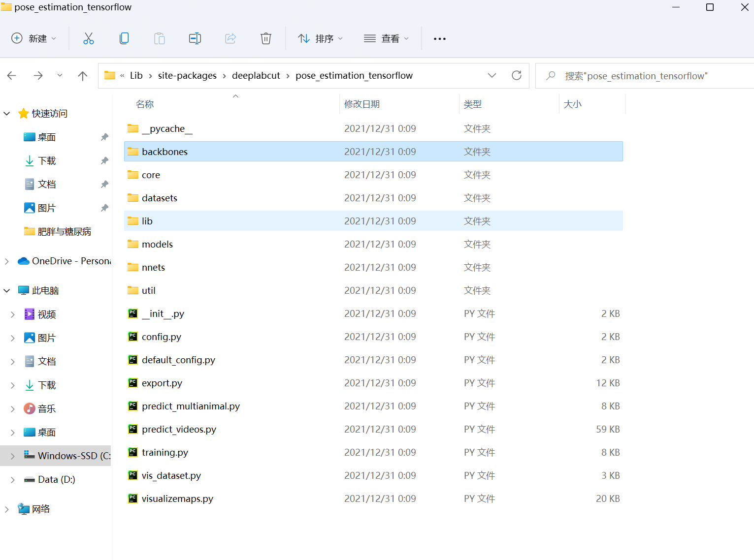Screen dimensions: 754x560
Task: Sort files by the 名称 column header
Action: click(145, 104)
